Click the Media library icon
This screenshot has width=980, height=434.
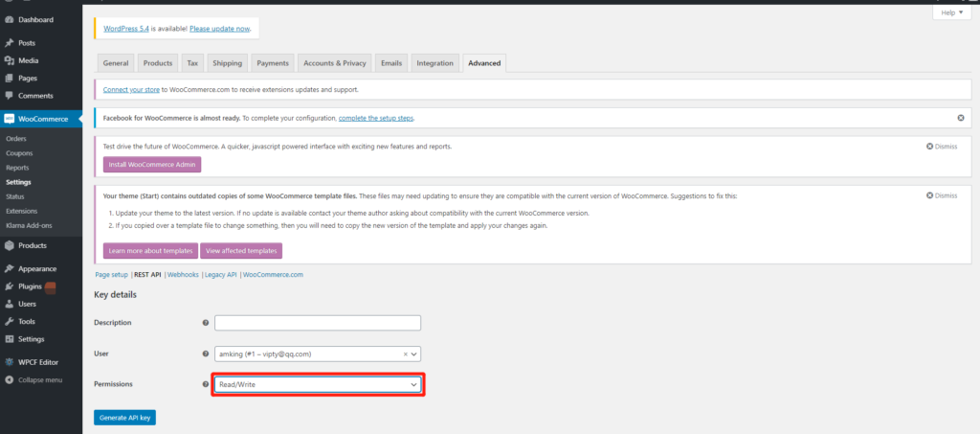[x=9, y=60]
